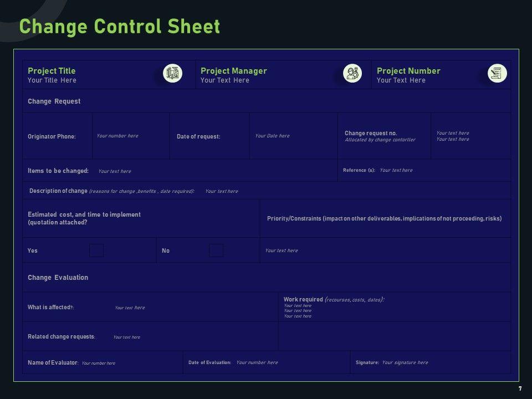Click the Priority/Constraints text field
The image size is (532, 399).
(x=282, y=250)
